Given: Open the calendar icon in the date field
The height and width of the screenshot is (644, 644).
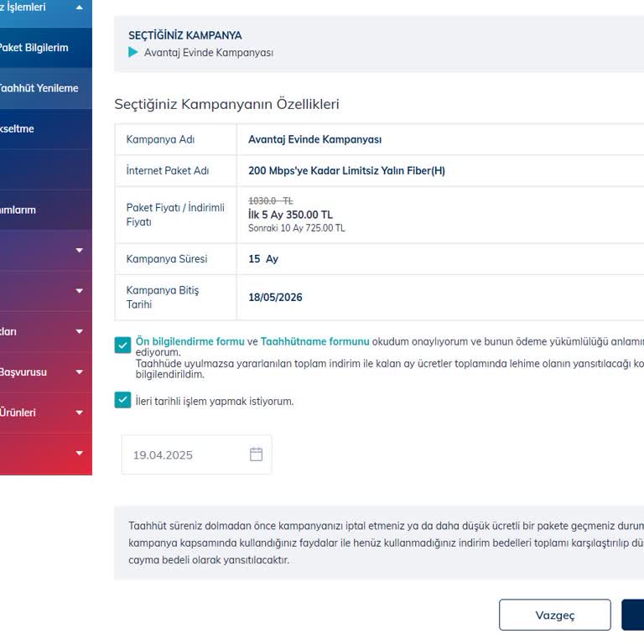Looking at the screenshot, I should [256, 454].
